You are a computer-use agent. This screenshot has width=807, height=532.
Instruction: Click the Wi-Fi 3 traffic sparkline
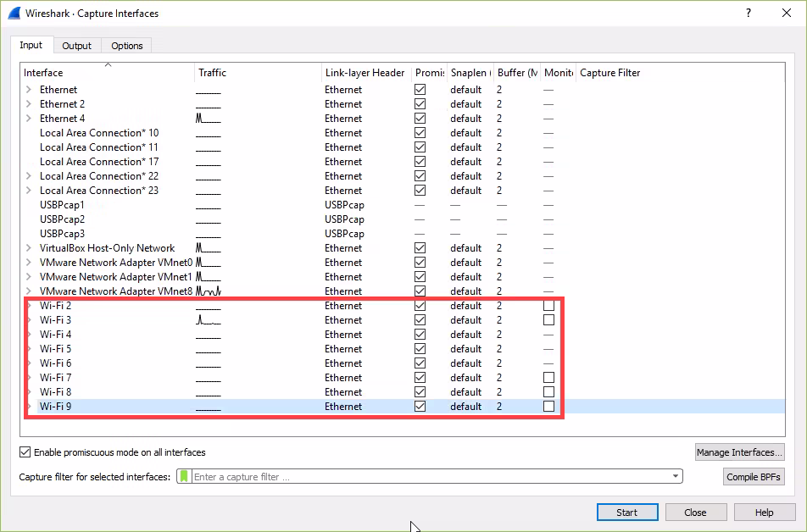(x=209, y=320)
